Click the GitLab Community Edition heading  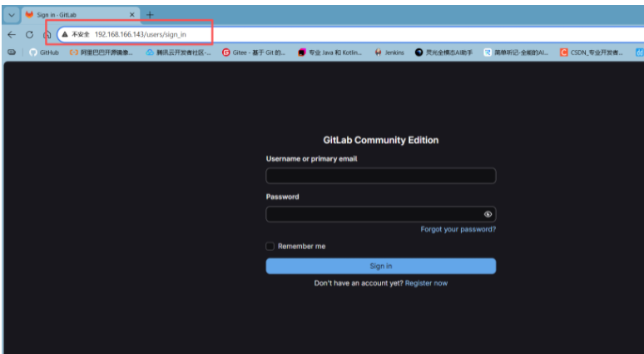point(381,140)
